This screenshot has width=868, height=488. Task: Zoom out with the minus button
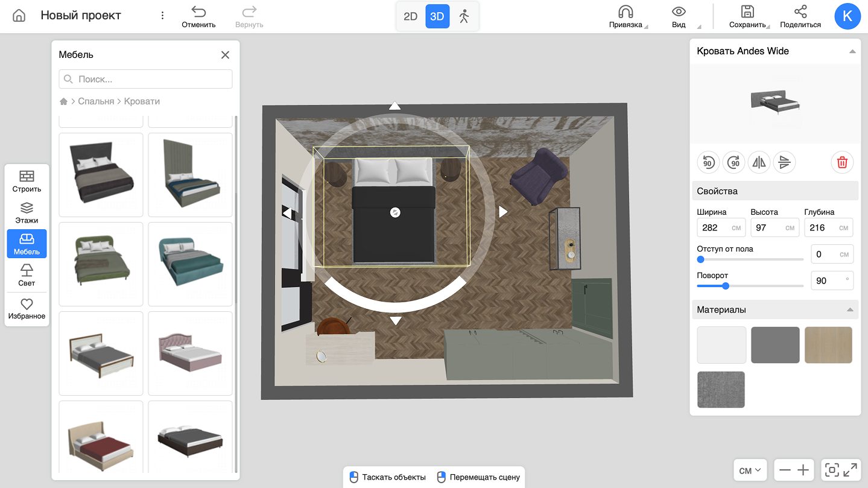pyautogui.click(x=785, y=471)
